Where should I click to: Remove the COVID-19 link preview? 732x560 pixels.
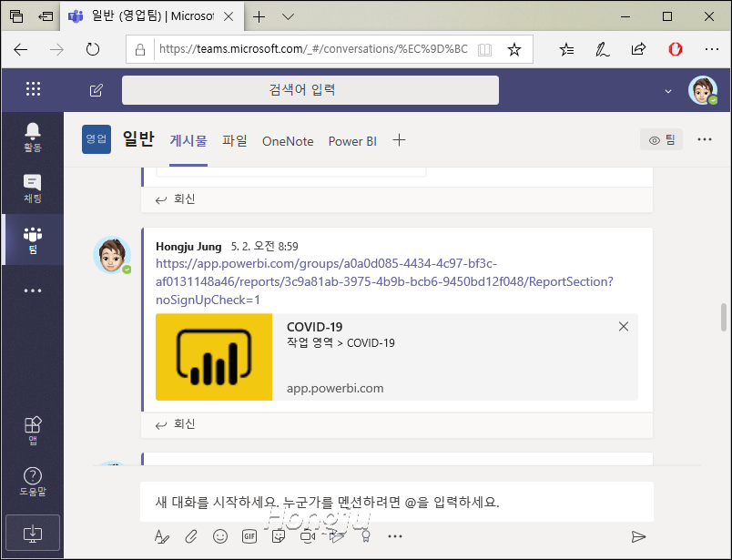tap(624, 327)
